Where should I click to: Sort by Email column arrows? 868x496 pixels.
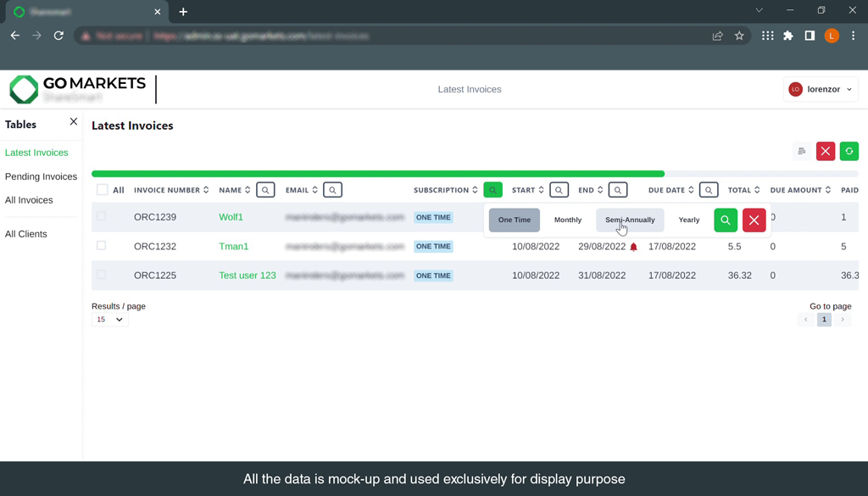coord(315,190)
